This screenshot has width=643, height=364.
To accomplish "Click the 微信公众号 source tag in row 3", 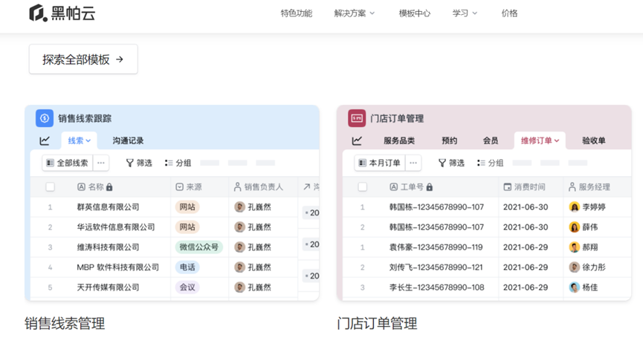I will (x=199, y=247).
